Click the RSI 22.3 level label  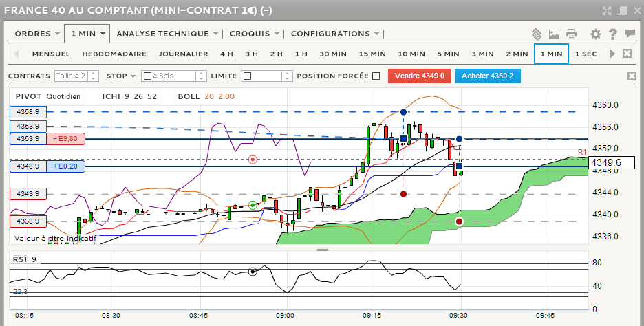pos(20,291)
